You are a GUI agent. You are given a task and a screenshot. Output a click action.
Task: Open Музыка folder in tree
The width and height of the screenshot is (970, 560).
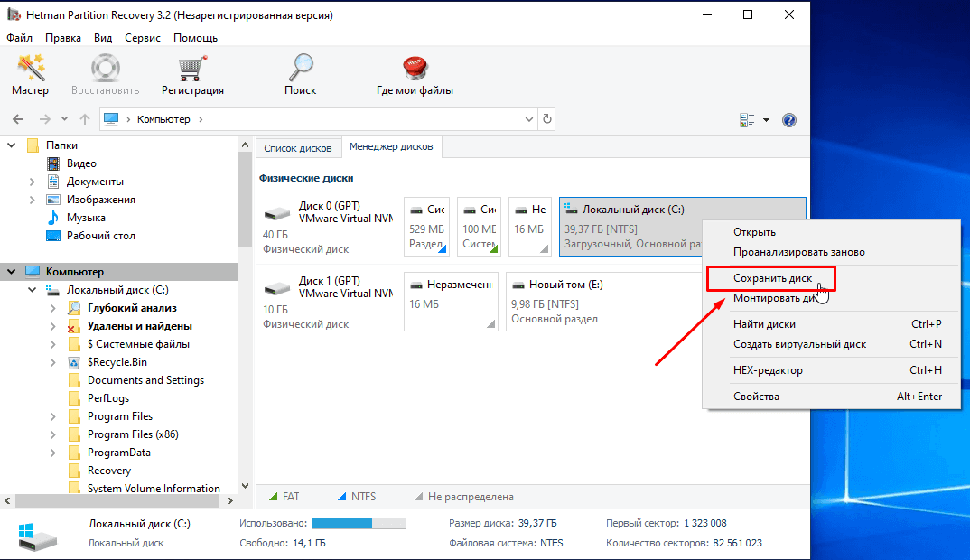pos(86,218)
